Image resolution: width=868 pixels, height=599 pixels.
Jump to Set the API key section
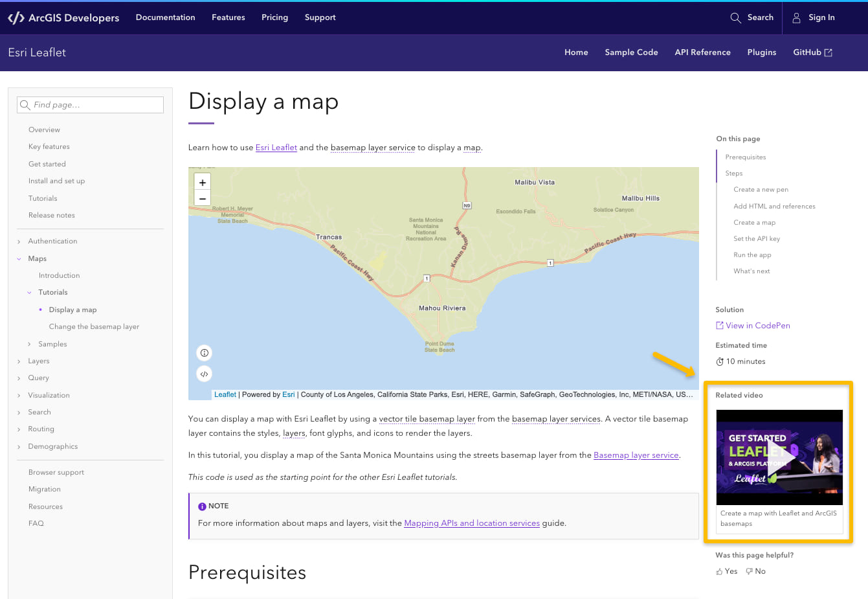[x=757, y=239]
